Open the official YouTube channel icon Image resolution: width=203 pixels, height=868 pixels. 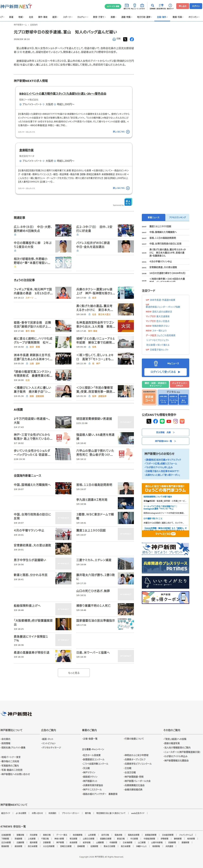click(169, 421)
